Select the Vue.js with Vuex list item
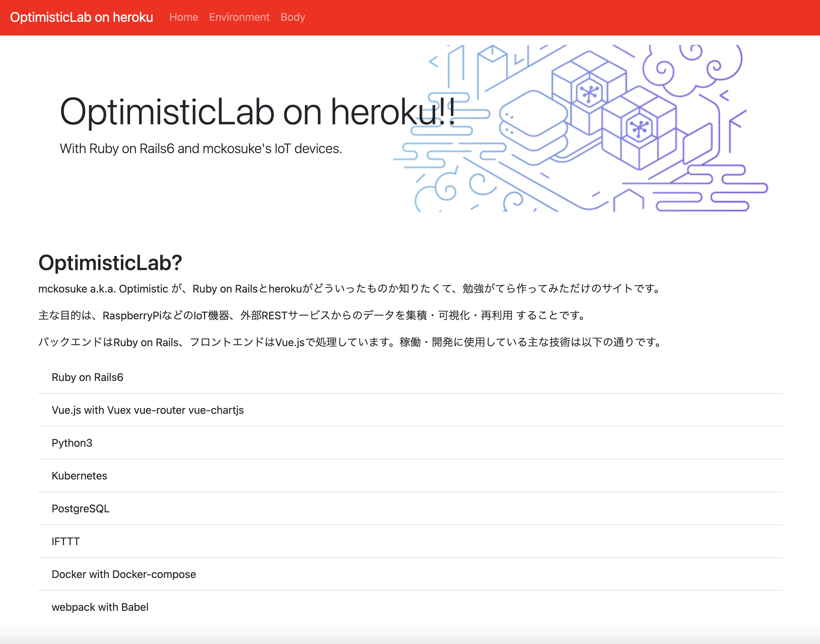This screenshot has height=644, width=820. 148,410
